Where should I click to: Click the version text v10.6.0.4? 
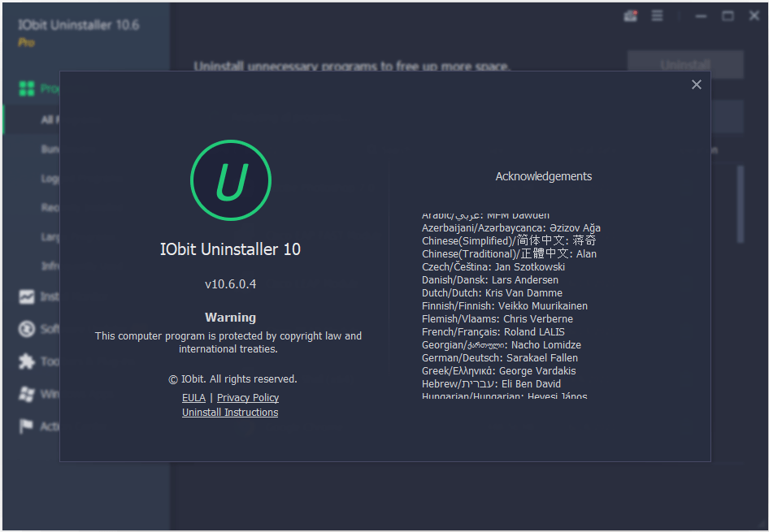click(x=231, y=284)
